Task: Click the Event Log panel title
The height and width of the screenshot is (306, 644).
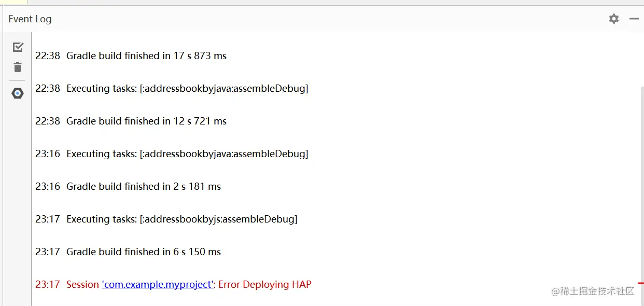Action: pyautogui.click(x=30, y=19)
